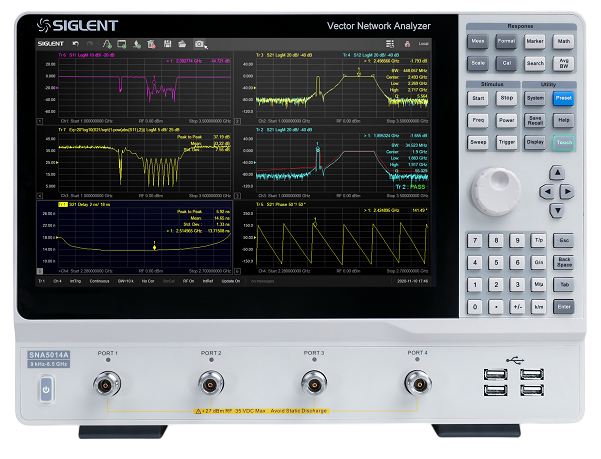This screenshot has width=601, height=459.
Task: Tap the lock icon next to Local
Action: point(407,44)
